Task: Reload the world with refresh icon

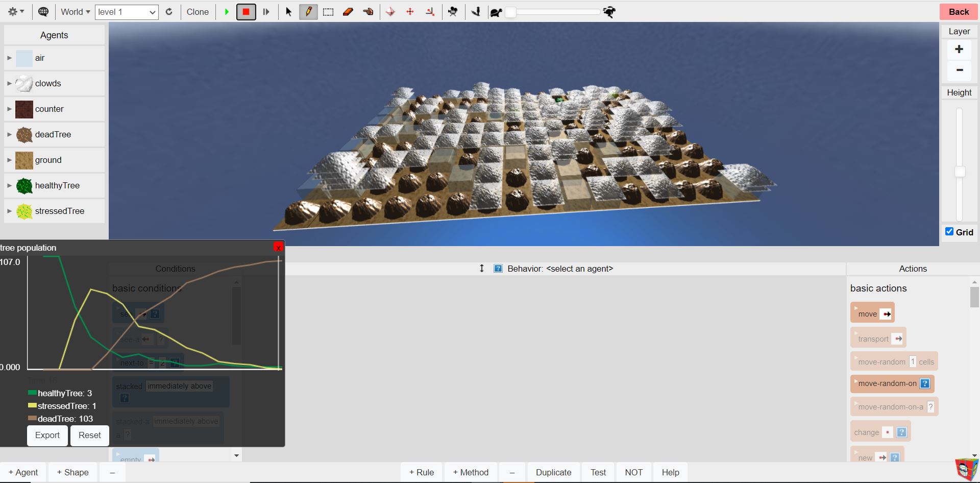Action: pos(169,12)
